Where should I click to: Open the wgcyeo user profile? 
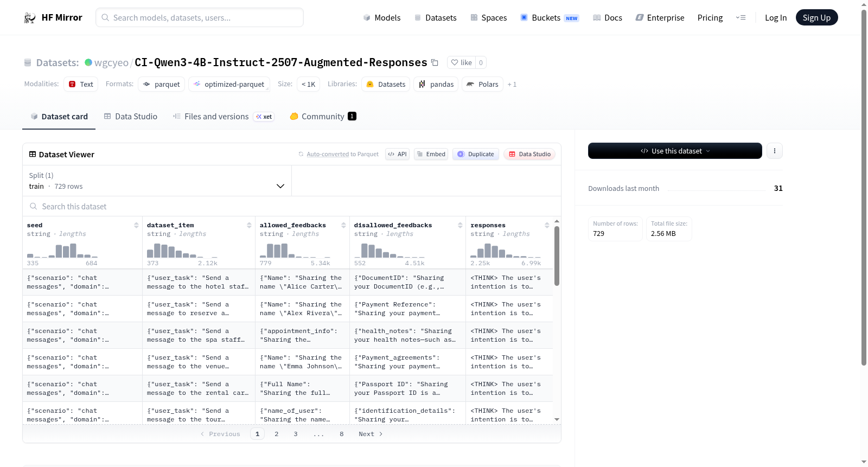(111, 62)
